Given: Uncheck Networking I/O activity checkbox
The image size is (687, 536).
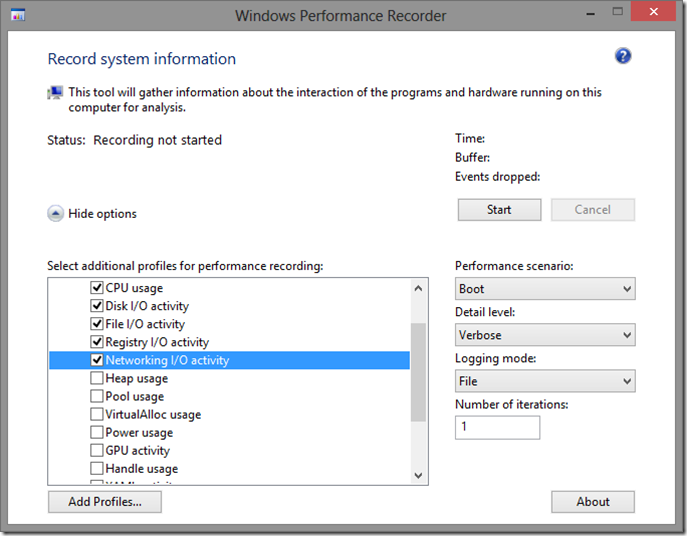Looking at the screenshot, I should [x=96, y=360].
